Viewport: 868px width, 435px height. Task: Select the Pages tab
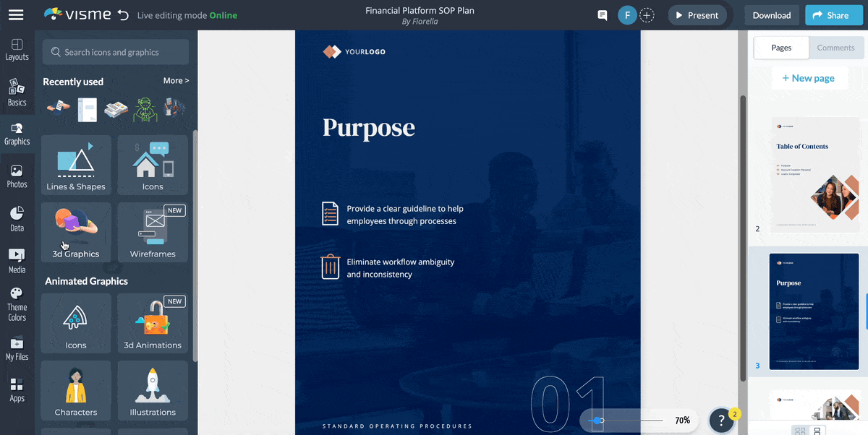click(781, 48)
